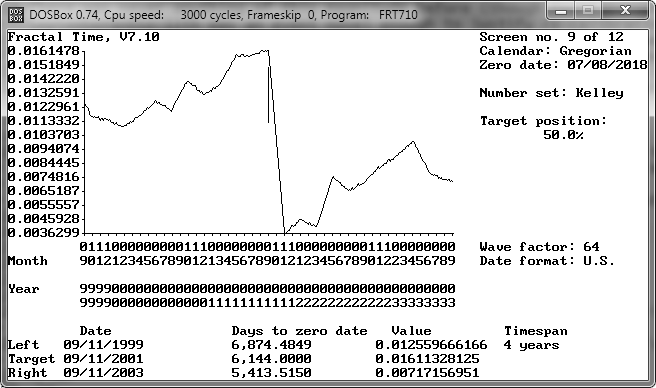Viewport: 656px width, 388px height.
Task: Click the Left date 09/11/1999
Action: click(x=103, y=345)
